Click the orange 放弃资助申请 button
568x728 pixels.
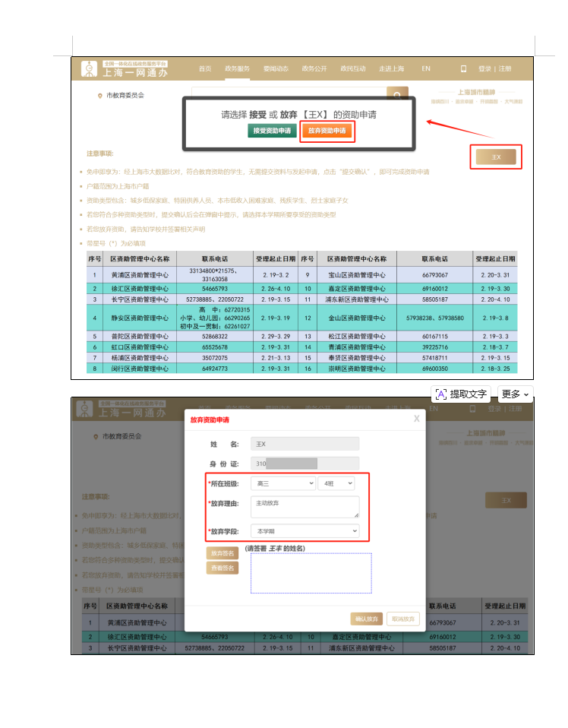[327, 131]
